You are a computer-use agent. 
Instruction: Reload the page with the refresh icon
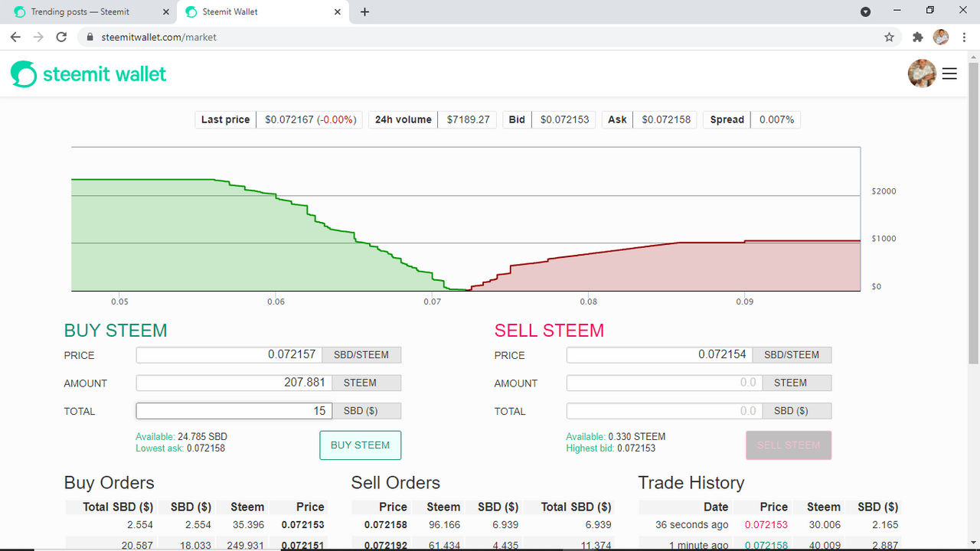(x=62, y=37)
